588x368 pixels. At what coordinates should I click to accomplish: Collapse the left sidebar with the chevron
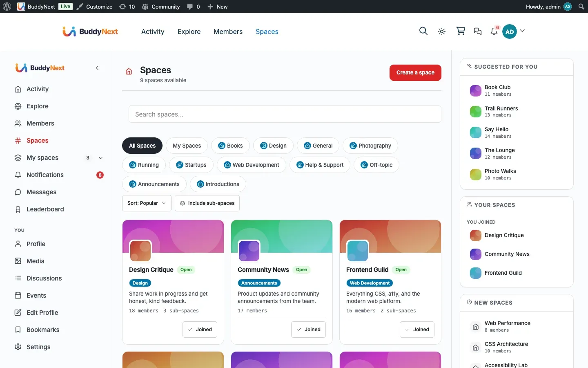pyautogui.click(x=97, y=68)
